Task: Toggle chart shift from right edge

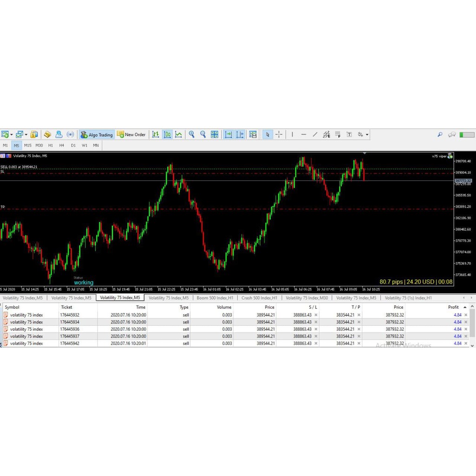Action: [x=240, y=135]
